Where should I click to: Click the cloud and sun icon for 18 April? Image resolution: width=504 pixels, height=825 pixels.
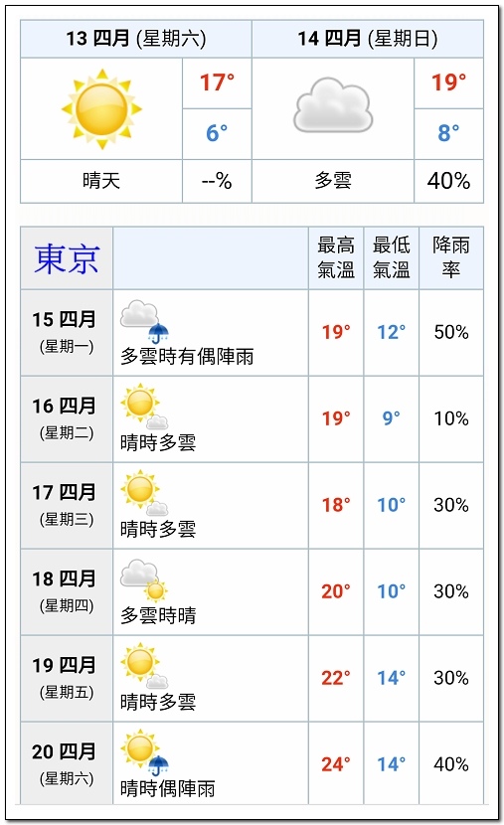[143, 579]
